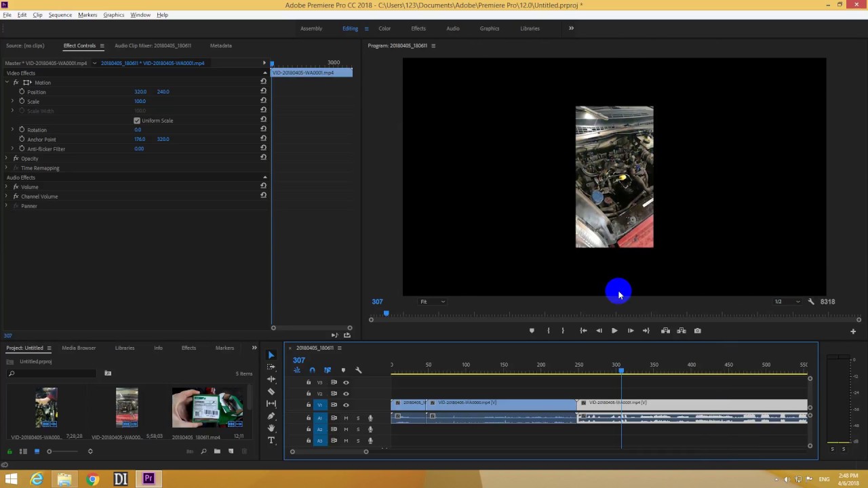The width and height of the screenshot is (868, 488).
Task: Click Add Marker in Program Monitor
Action: pos(532,331)
